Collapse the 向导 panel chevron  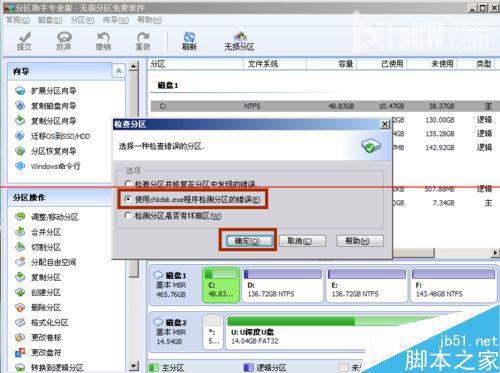(118, 71)
